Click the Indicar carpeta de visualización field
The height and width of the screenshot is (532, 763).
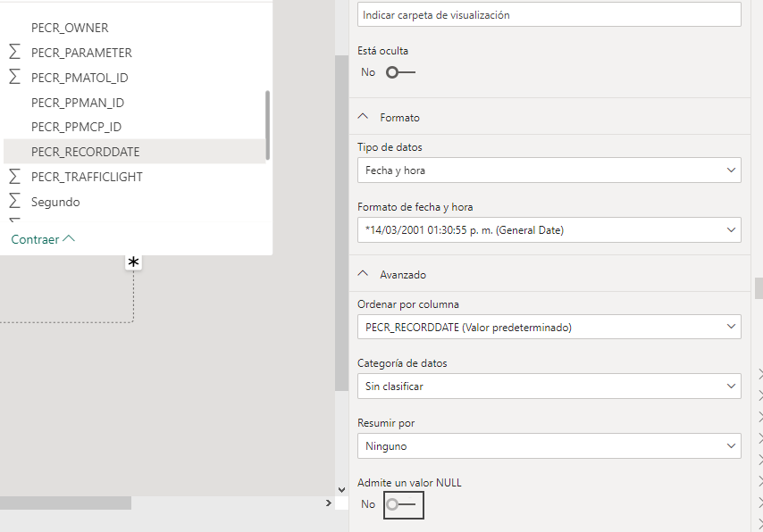click(x=549, y=14)
